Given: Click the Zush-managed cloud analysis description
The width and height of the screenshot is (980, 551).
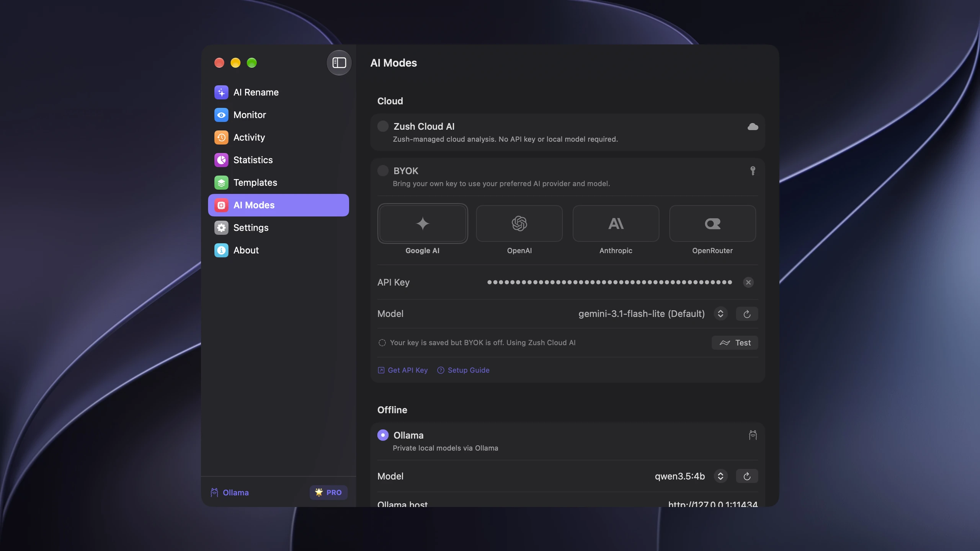Looking at the screenshot, I should (x=505, y=139).
